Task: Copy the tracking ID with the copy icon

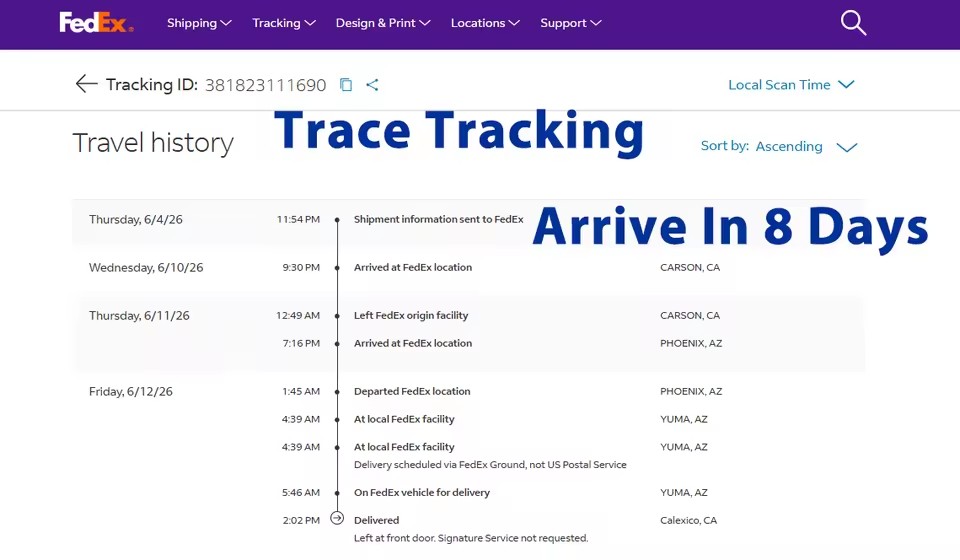Action: click(346, 84)
